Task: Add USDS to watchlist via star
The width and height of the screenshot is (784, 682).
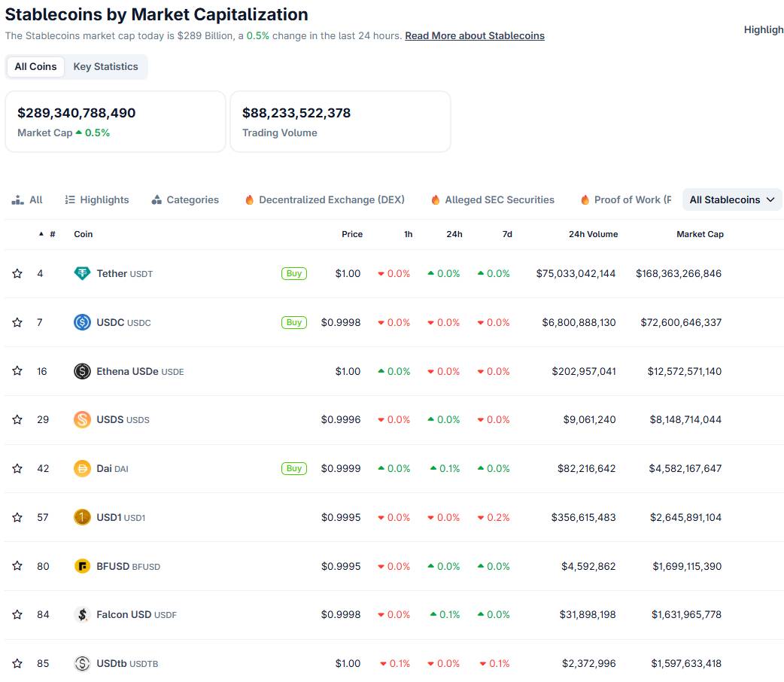Action: click(17, 419)
